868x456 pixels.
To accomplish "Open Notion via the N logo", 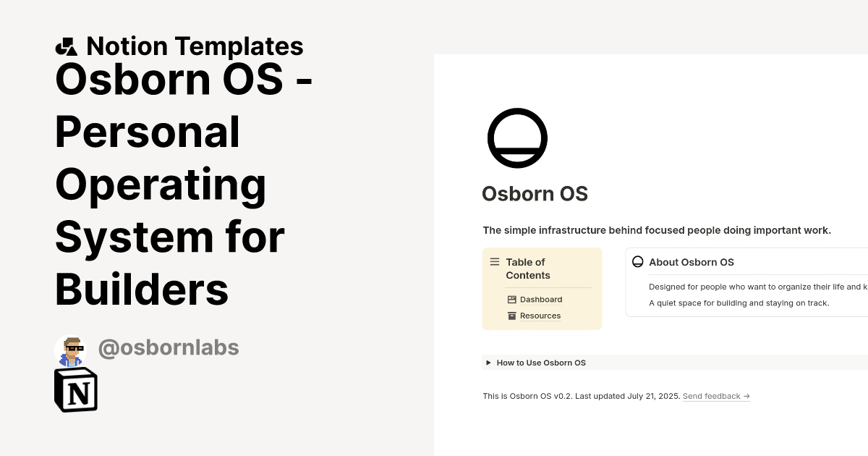I will click(x=75, y=389).
